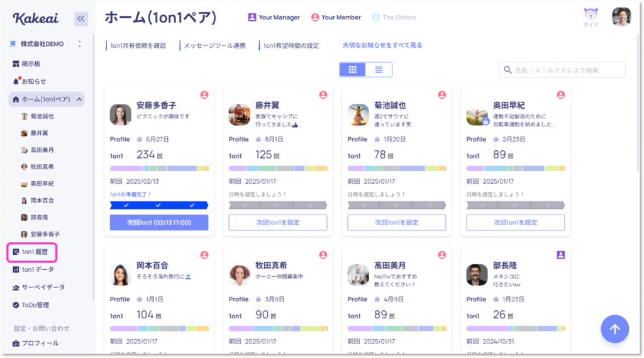Open 1on1 履歴 in sidebar
The width and height of the screenshot is (644, 358).
(x=31, y=252)
